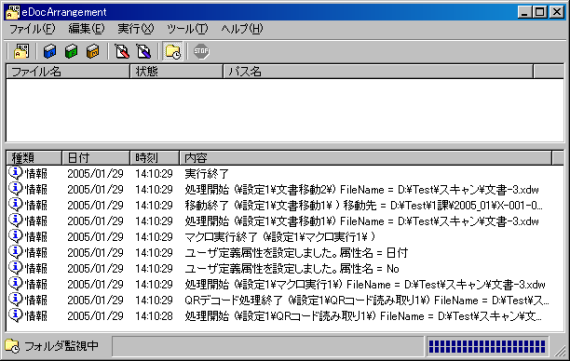Screen dimensions: 570x361
Task: Toggle the folder monitoring clock icon
Action: point(173,51)
